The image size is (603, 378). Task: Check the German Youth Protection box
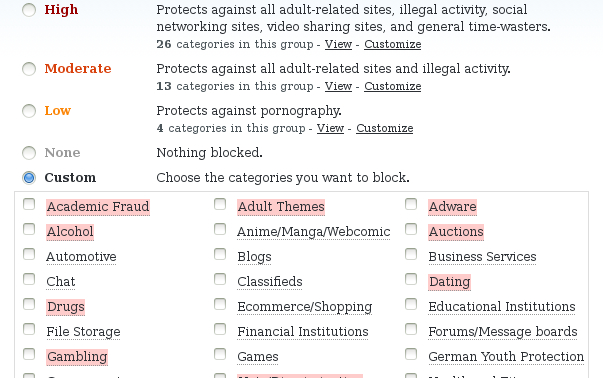tap(411, 354)
